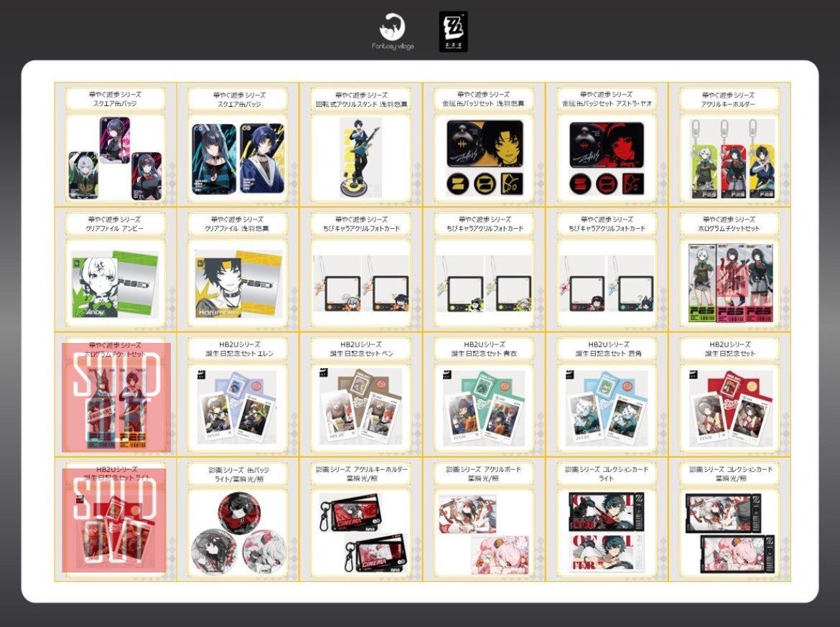Click the label クリアファイル 浅羽悠真

(x=238, y=229)
